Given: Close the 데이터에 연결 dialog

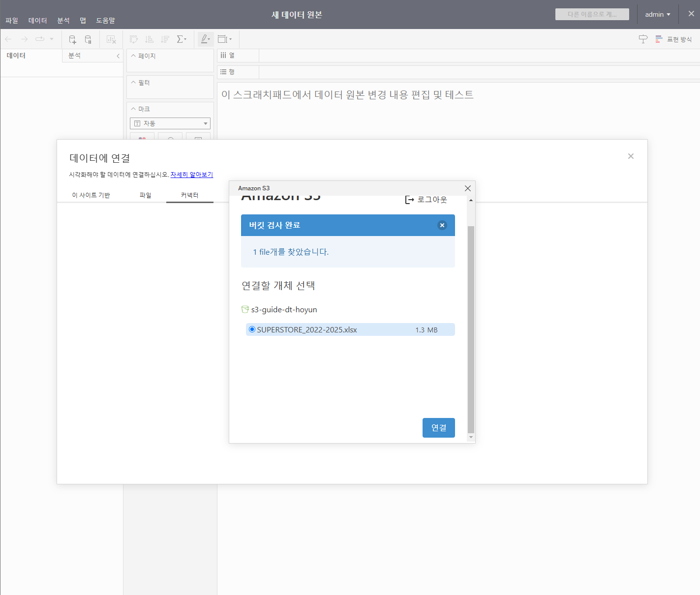Looking at the screenshot, I should click(631, 156).
